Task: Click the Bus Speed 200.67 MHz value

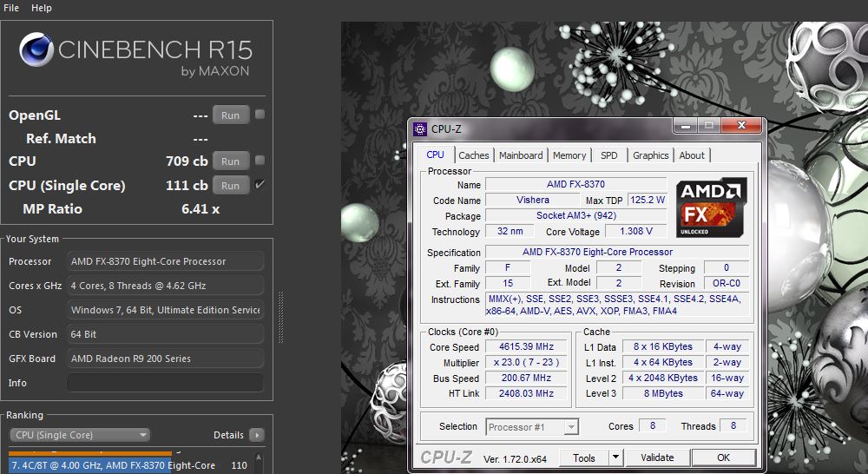Action: tap(527, 378)
